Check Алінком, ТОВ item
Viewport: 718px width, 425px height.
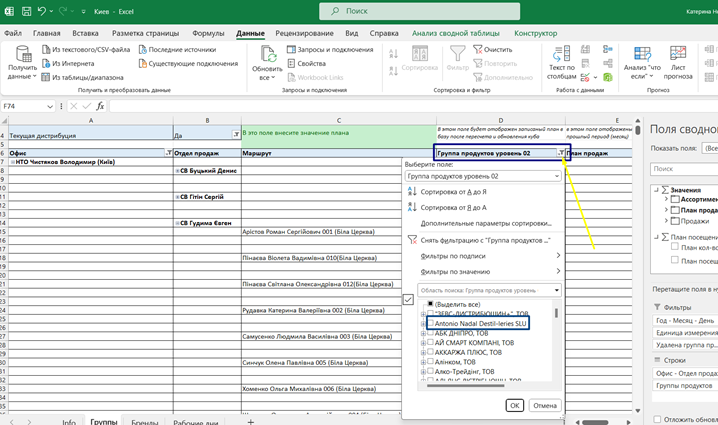430,361
